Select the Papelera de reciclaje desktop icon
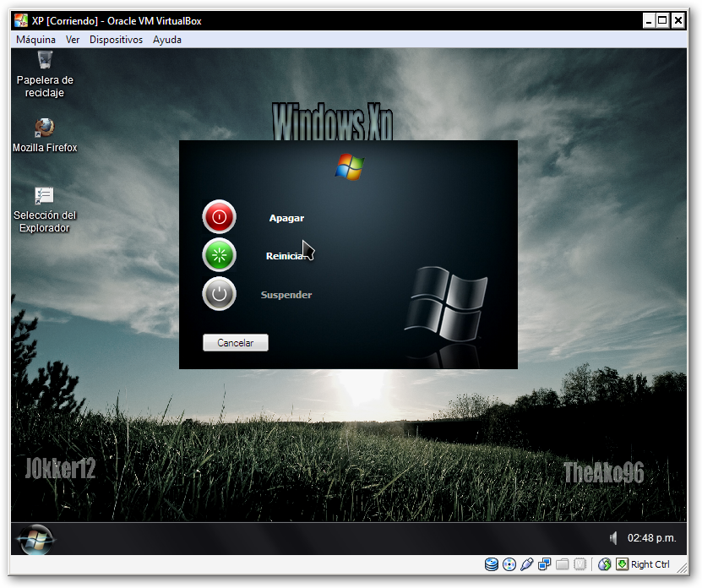702x588 pixels. coord(45,74)
